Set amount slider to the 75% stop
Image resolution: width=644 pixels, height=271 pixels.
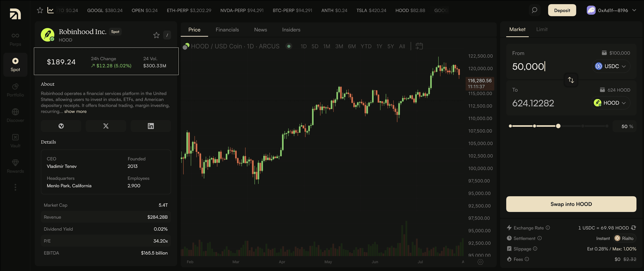[583, 126]
